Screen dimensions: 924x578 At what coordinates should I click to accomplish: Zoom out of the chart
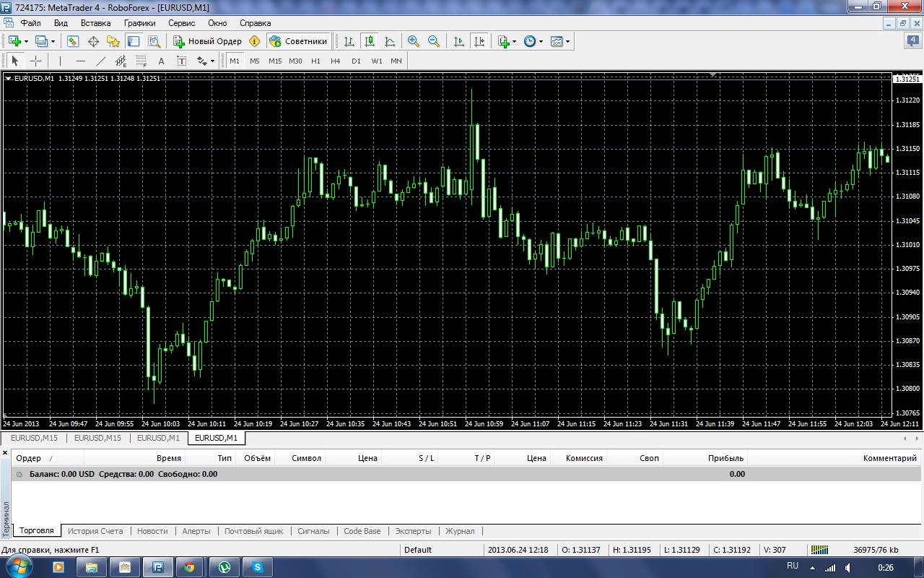434,41
